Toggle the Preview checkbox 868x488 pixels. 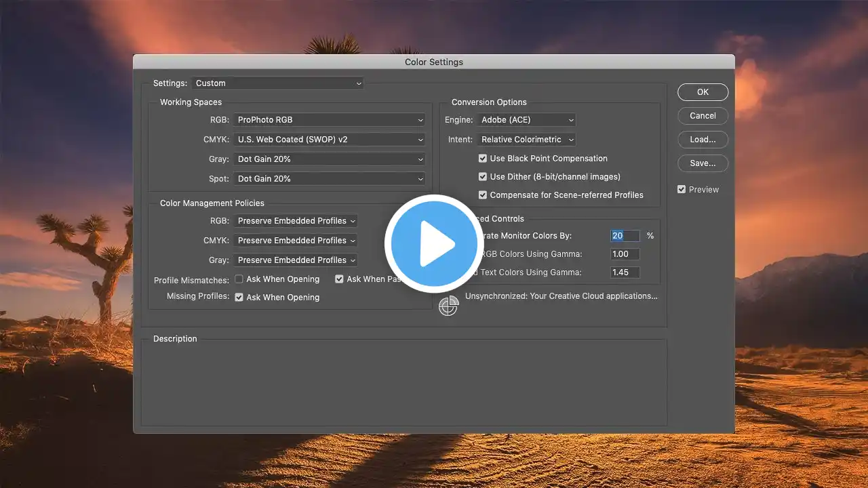682,190
